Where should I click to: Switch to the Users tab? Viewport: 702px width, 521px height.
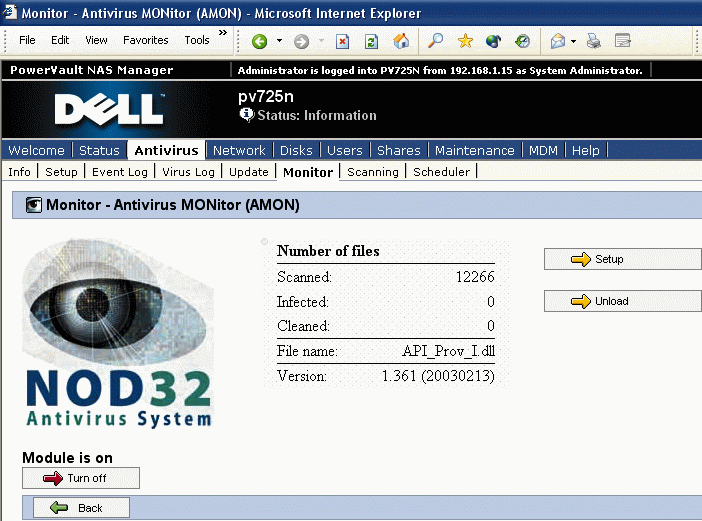point(344,150)
